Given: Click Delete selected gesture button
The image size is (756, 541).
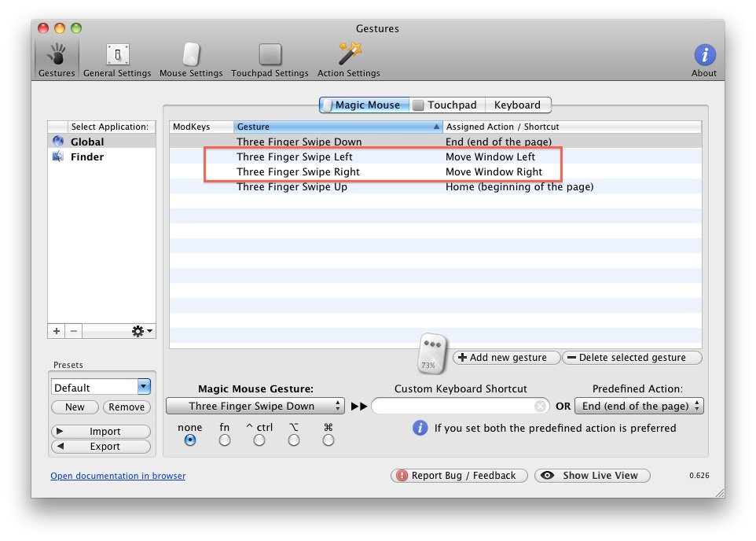Looking at the screenshot, I should pos(632,357).
